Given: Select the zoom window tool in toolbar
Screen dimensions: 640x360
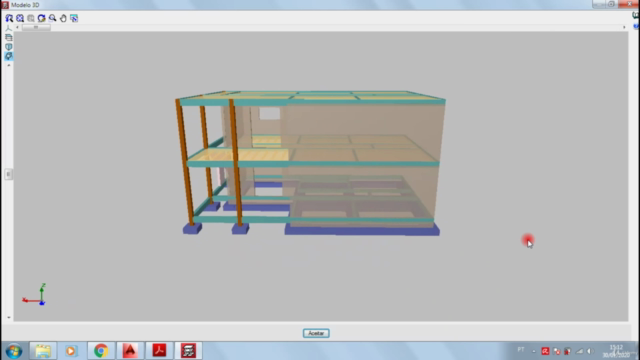Looking at the screenshot, I should pos(9,18).
